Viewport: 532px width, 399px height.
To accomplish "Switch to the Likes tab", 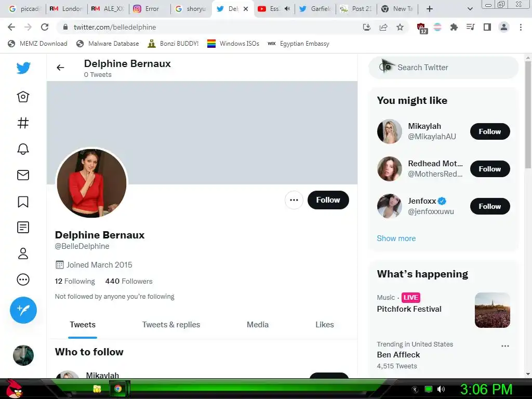I will (x=324, y=325).
